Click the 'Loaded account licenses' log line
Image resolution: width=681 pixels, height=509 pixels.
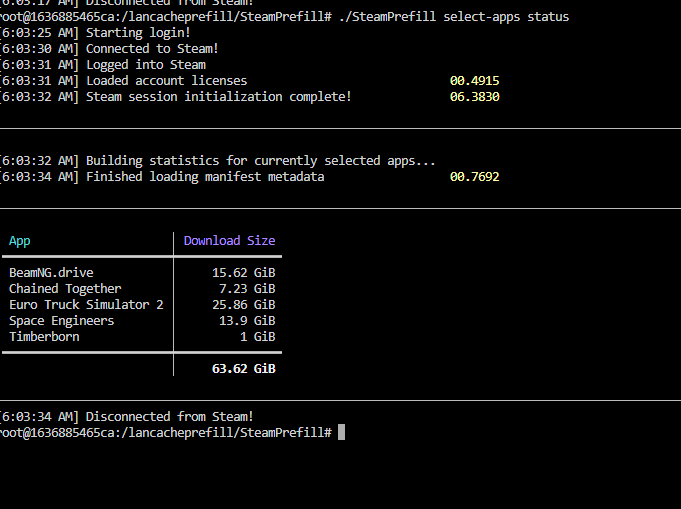coord(166,81)
